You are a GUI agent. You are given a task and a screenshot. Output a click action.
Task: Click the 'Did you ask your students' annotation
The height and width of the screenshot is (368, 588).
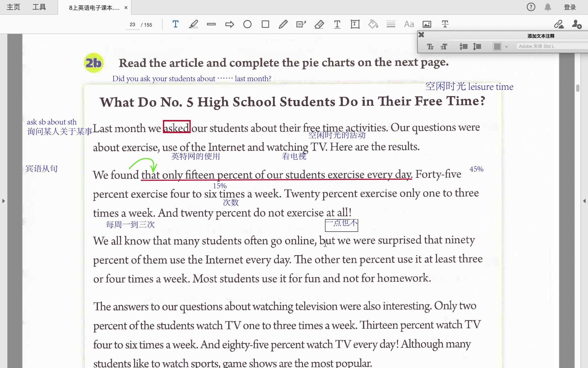192,79
